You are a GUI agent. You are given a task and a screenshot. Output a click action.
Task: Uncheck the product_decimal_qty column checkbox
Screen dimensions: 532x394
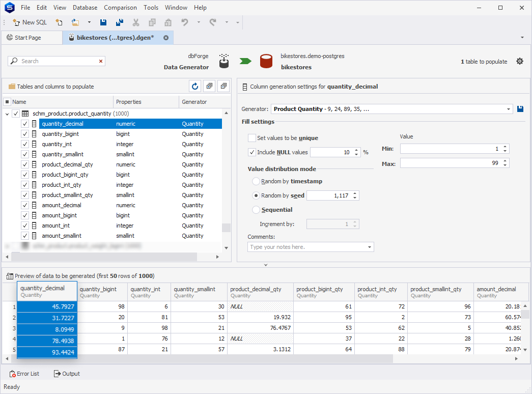pos(25,164)
